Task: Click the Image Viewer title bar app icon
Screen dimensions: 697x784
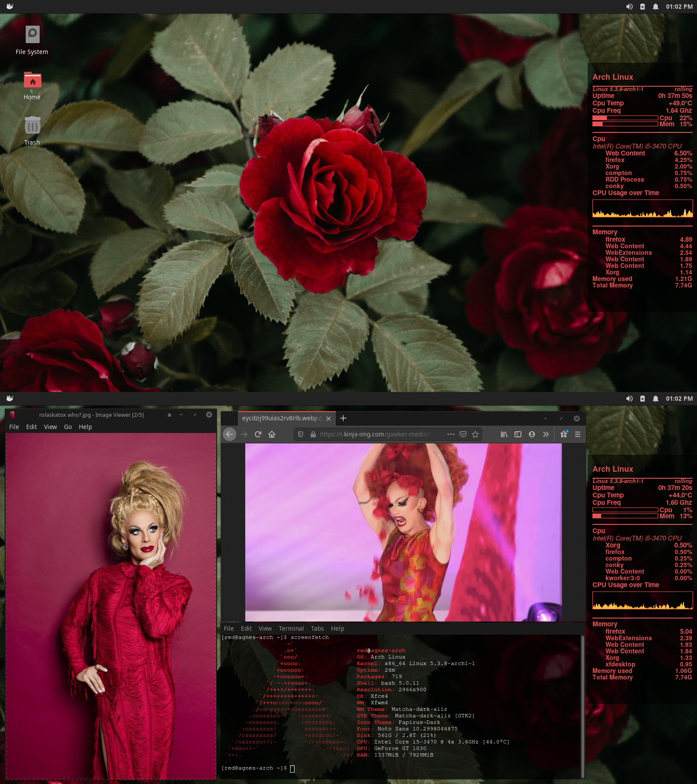Action: click(x=13, y=415)
